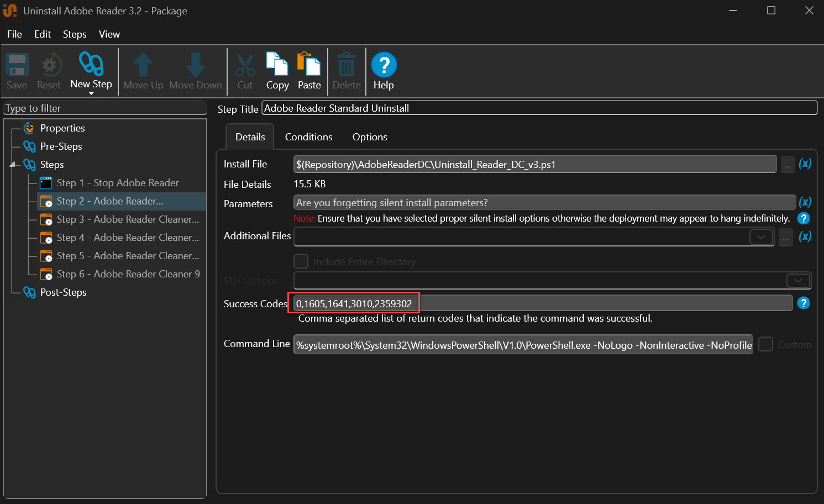Browse for Additional Files with ellipsis button
This screenshot has width=824, height=504.
tap(785, 237)
